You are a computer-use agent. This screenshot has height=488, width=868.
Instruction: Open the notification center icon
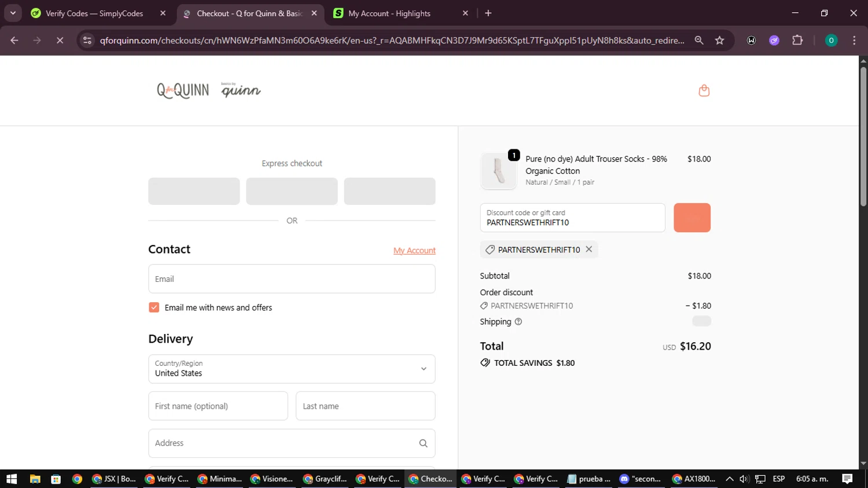847,479
